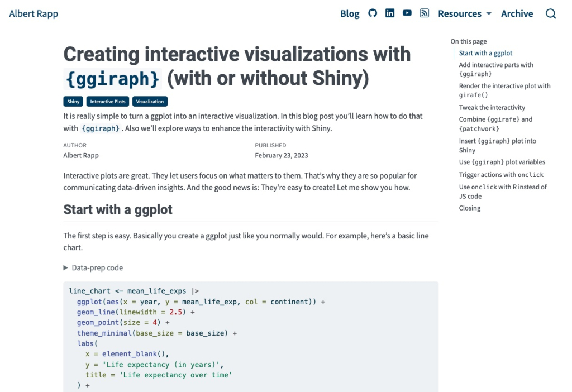Viewport: 572px width, 392px height.
Task: Open the Blog nav item
Action: pos(350,14)
